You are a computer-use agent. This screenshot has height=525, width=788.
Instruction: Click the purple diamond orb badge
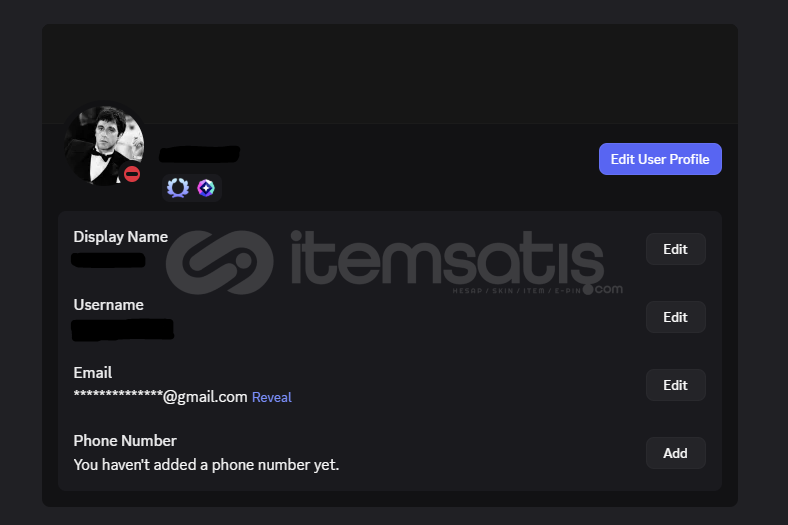pos(206,188)
